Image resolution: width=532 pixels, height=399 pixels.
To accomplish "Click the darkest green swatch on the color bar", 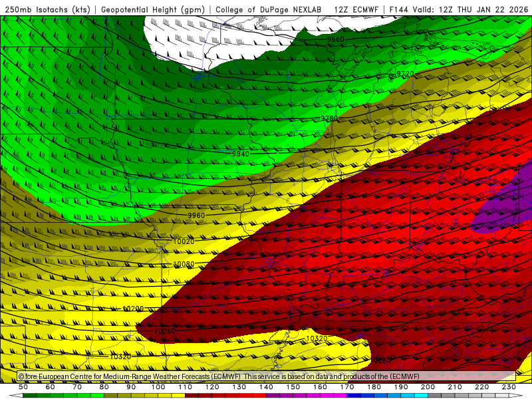I will pyautogui.click(x=30, y=396).
